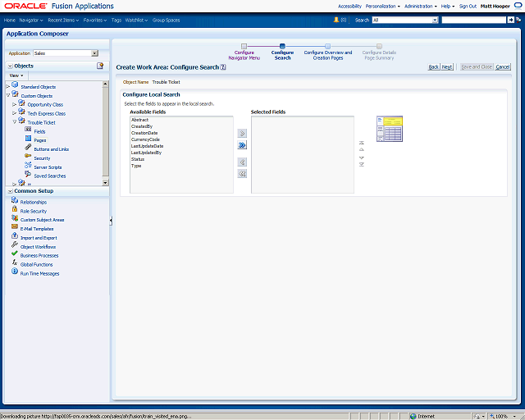Click the move selected field right arrow
Image resolution: width=525 pixels, height=420 pixels.
242,134
